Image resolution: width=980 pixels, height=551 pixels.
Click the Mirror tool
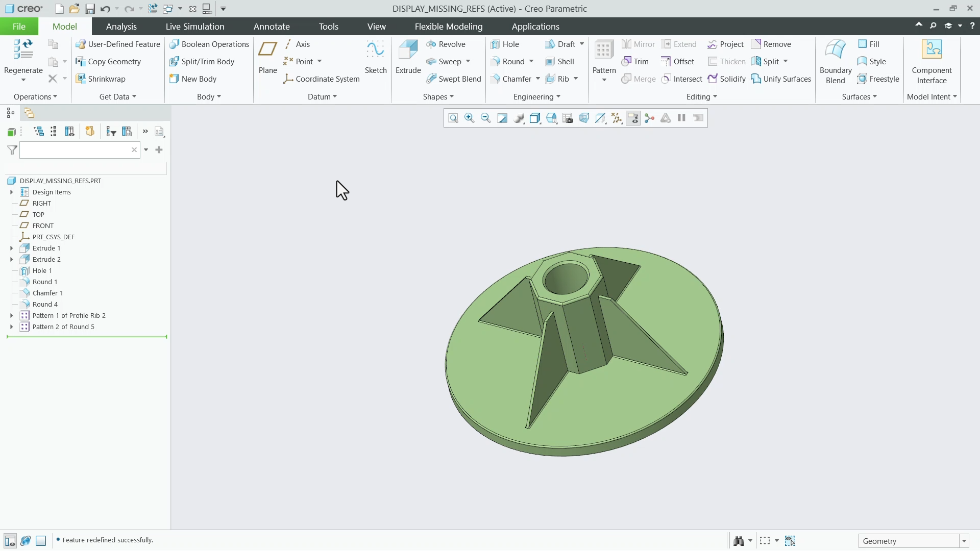pyautogui.click(x=638, y=44)
